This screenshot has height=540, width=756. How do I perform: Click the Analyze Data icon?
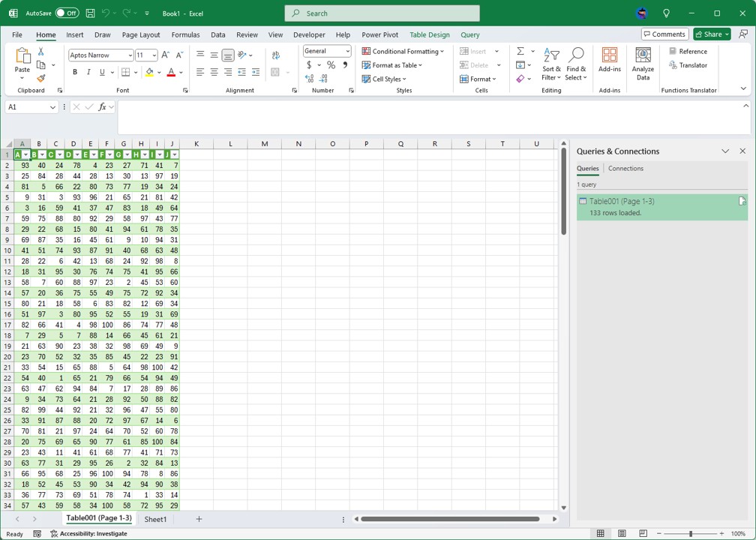coord(643,64)
